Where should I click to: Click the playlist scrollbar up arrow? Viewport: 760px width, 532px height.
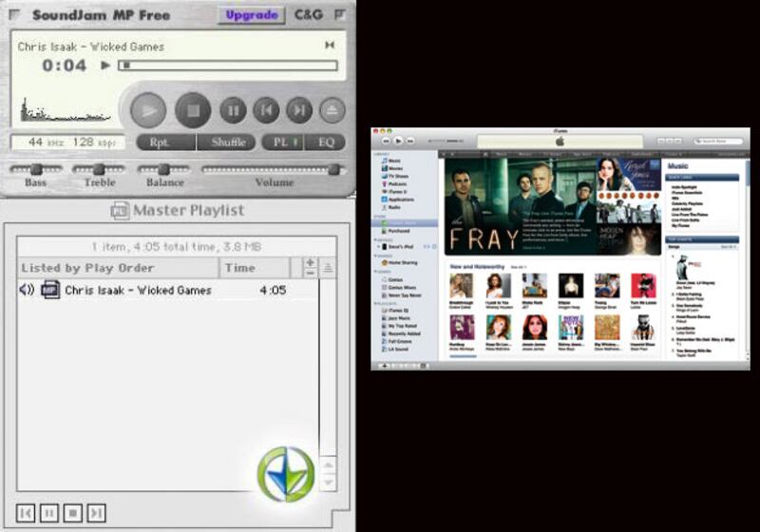pos(328,465)
